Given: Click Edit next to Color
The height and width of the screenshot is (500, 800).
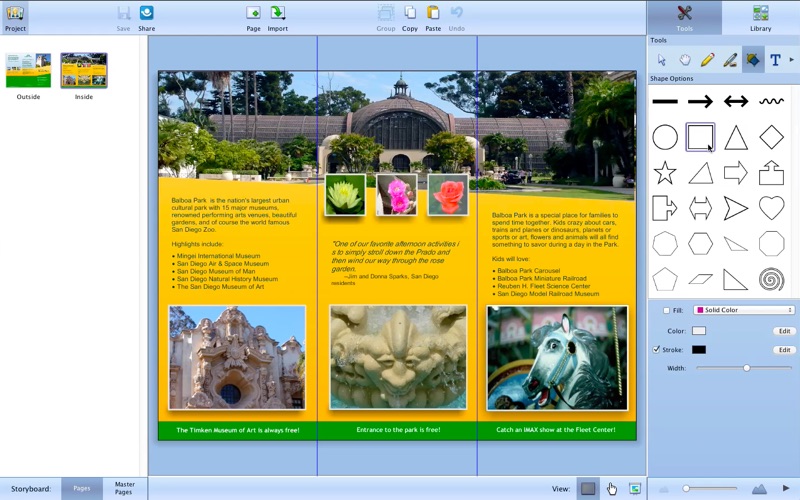Looking at the screenshot, I should tap(784, 331).
